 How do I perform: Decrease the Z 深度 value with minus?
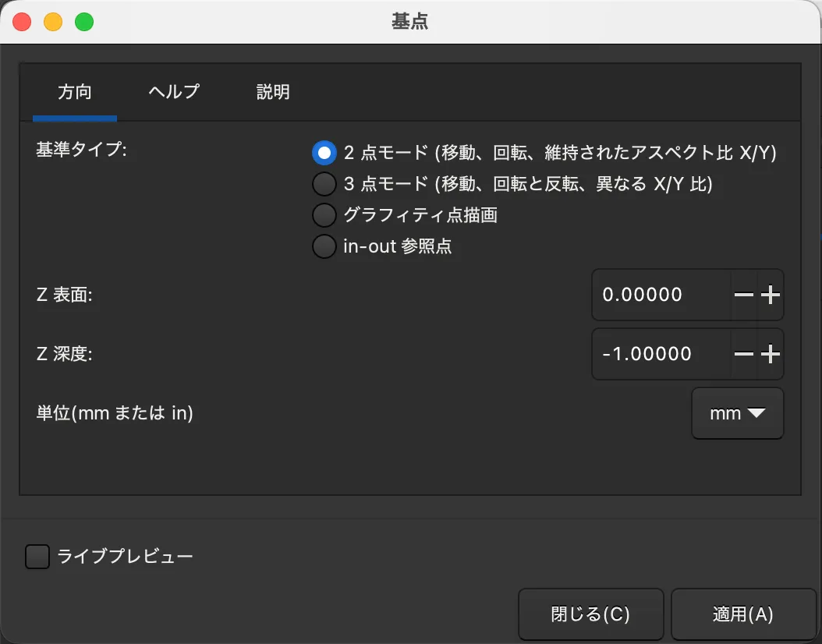tap(746, 354)
